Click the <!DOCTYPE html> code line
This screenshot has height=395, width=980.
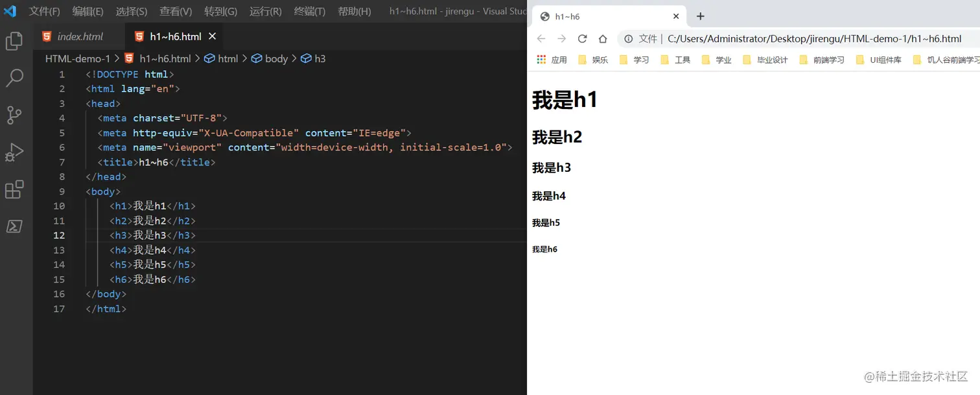click(x=130, y=75)
